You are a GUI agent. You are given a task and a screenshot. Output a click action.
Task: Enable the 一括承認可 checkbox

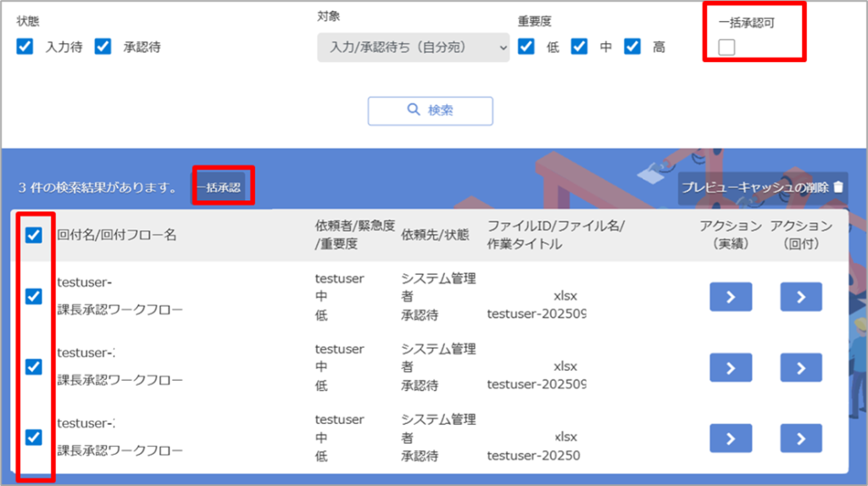click(726, 48)
